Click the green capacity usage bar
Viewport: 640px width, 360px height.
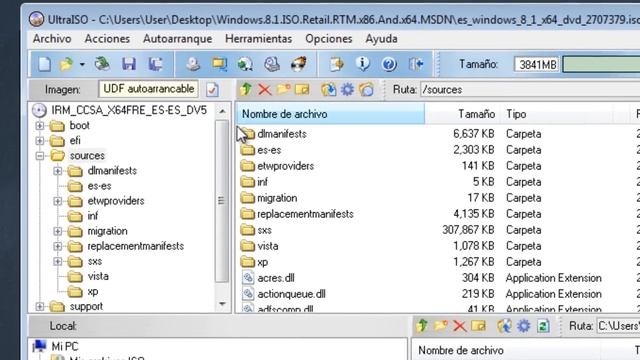point(601,64)
